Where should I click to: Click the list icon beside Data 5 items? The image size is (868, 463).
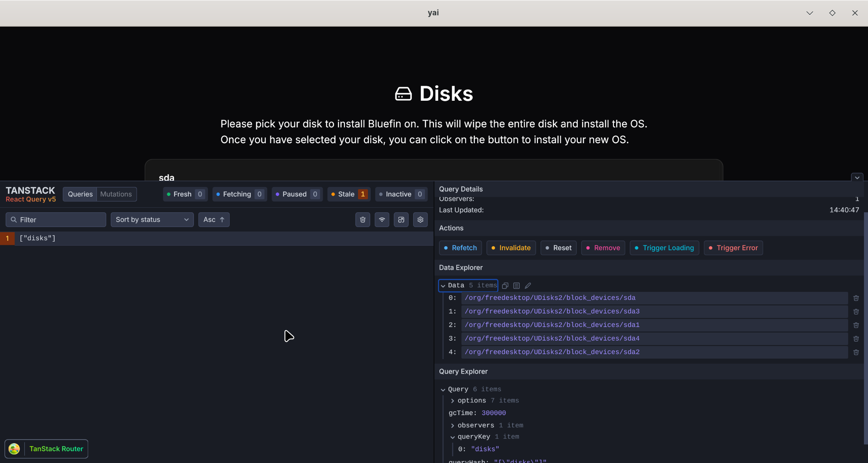point(516,285)
